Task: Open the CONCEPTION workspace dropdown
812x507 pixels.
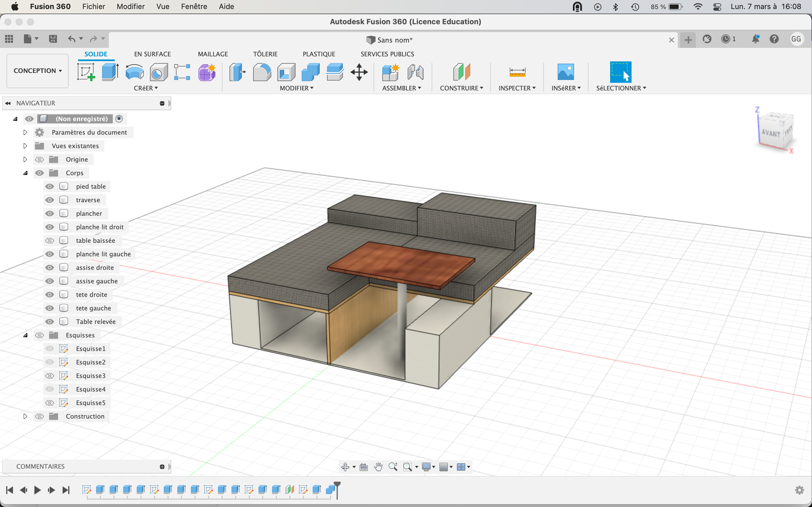Action: point(37,71)
